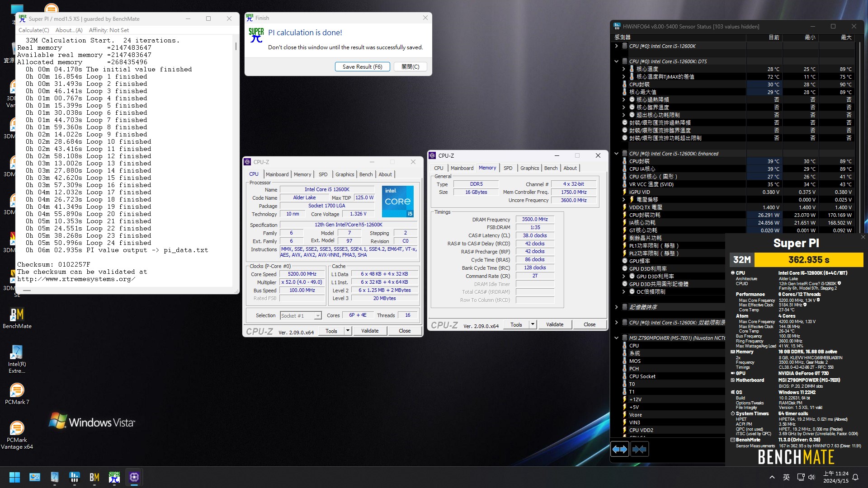Screen dimensions: 868x488
Task: Click Validate in the CPU-Z processor window
Action: (370, 331)
